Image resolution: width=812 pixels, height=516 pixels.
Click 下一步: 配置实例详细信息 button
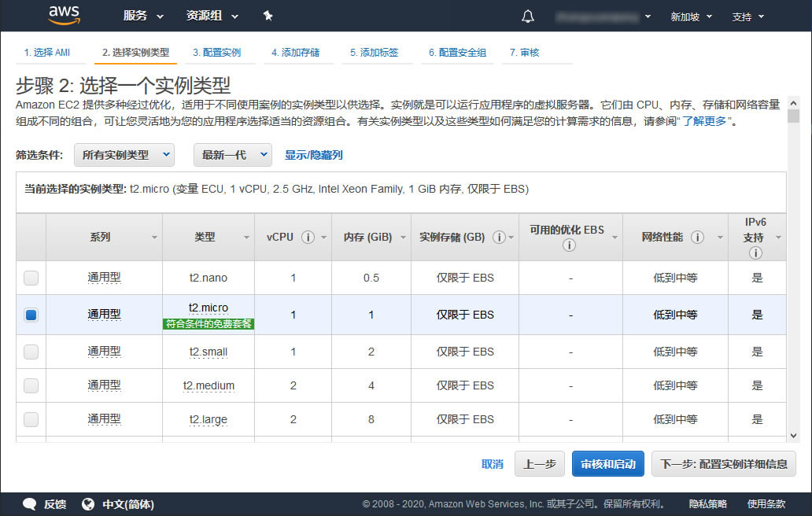click(x=723, y=464)
